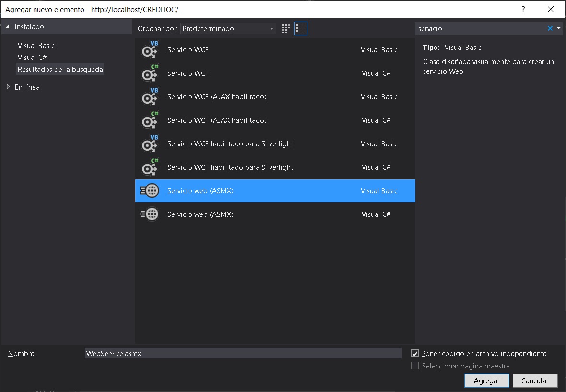The width and height of the screenshot is (566, 392).
Task: Click the Tipo: Visual Basic description text
Action: (x=452, y=48)
